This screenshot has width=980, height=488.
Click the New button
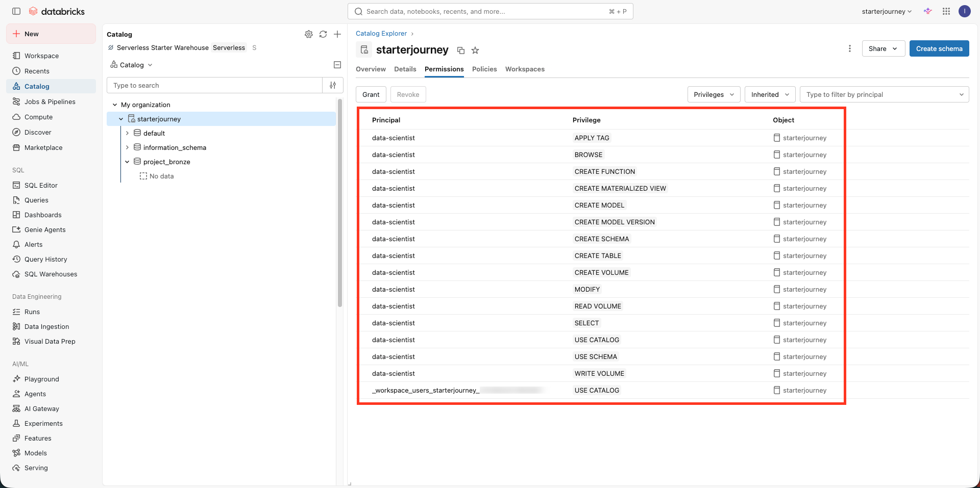point(51,34)
